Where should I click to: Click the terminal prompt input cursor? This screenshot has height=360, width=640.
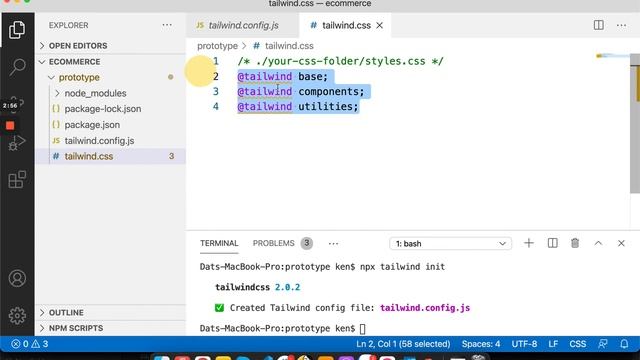[362, 329]
